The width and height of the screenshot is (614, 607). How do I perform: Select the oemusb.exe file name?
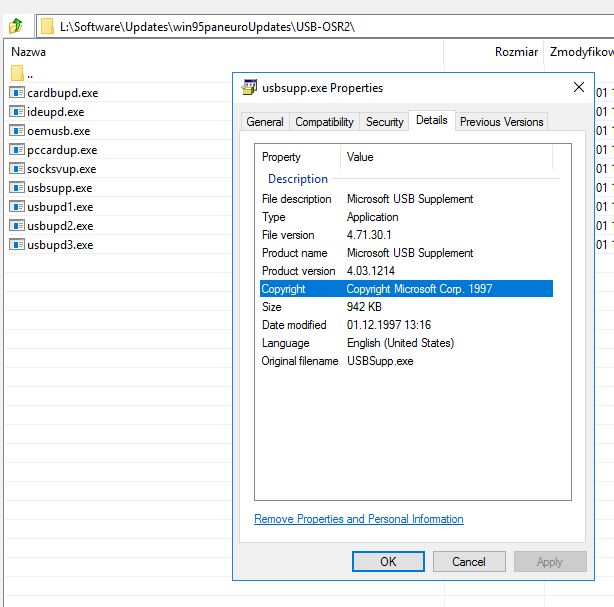(x=59, y=131)
